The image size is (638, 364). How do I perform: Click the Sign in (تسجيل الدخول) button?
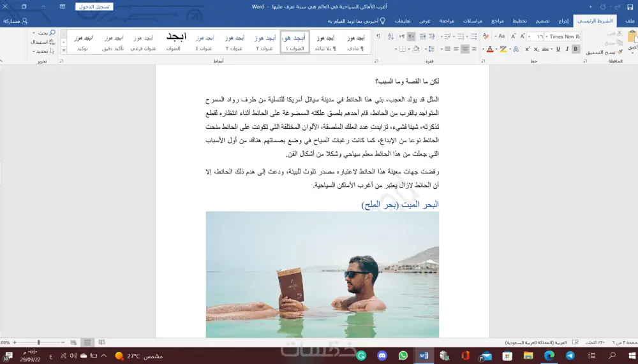coord(94,6)
